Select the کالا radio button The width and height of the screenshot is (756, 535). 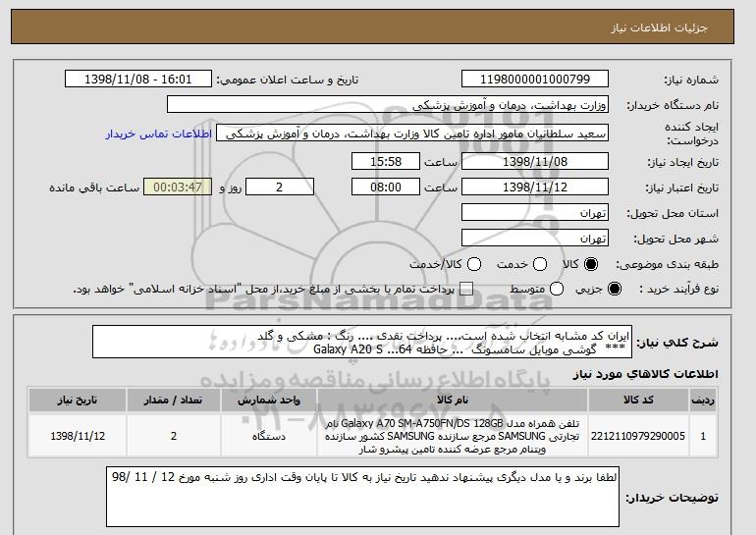pyautogui.click(x=591, y=264)
